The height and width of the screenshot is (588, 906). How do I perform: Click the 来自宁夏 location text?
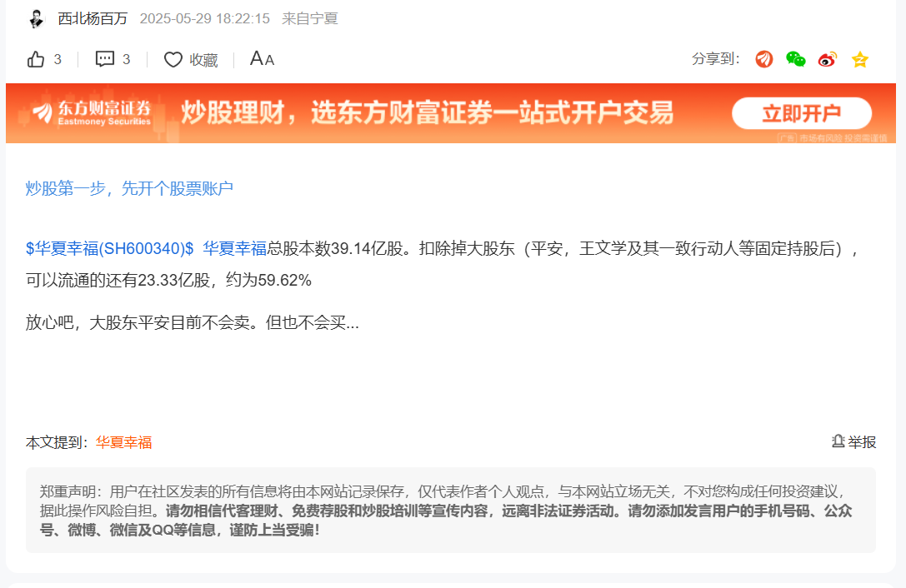pos(310,18)
